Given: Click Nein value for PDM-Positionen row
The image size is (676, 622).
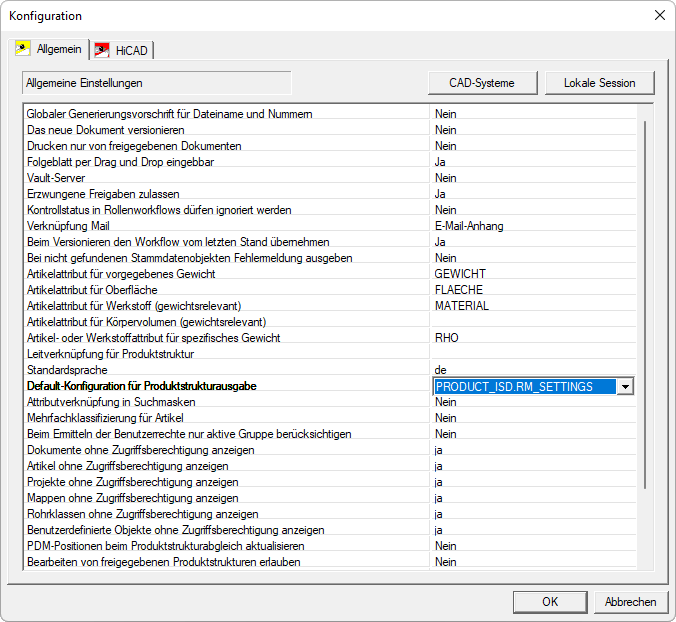Looking at the screenshot, I should [445, 546].
